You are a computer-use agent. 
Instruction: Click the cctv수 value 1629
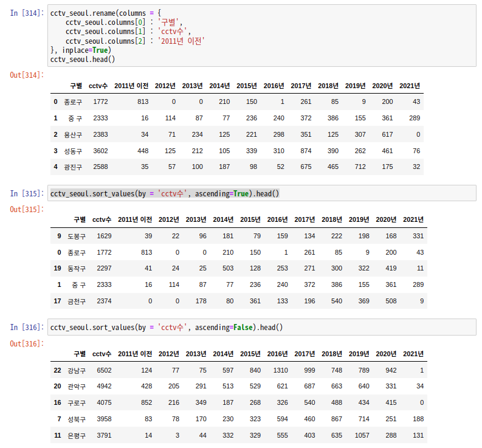coord(104,236)
